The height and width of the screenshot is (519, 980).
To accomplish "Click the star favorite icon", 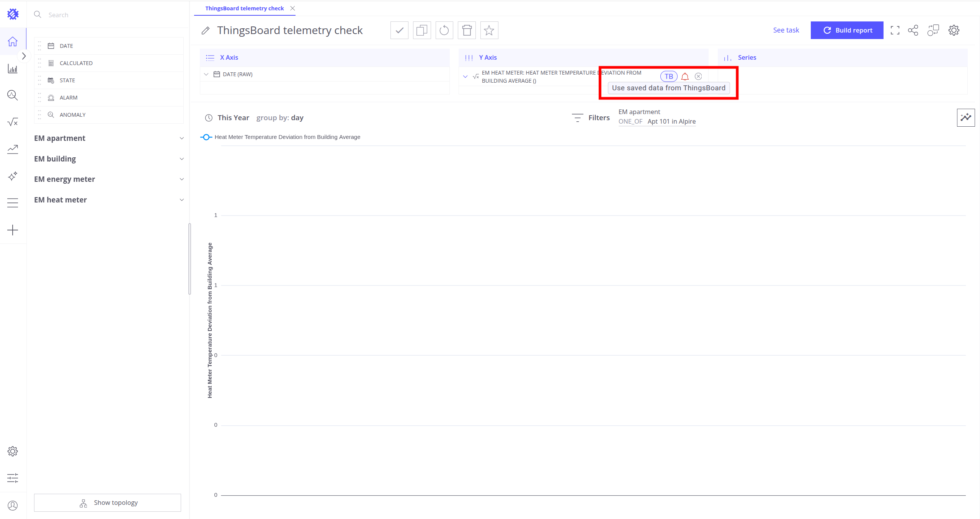I will (x=489, y=30).
